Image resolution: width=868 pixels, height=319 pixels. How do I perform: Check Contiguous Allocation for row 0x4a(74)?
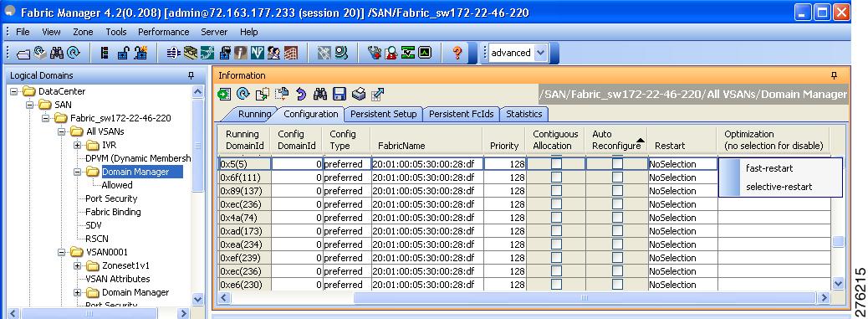tap(556, 218)
